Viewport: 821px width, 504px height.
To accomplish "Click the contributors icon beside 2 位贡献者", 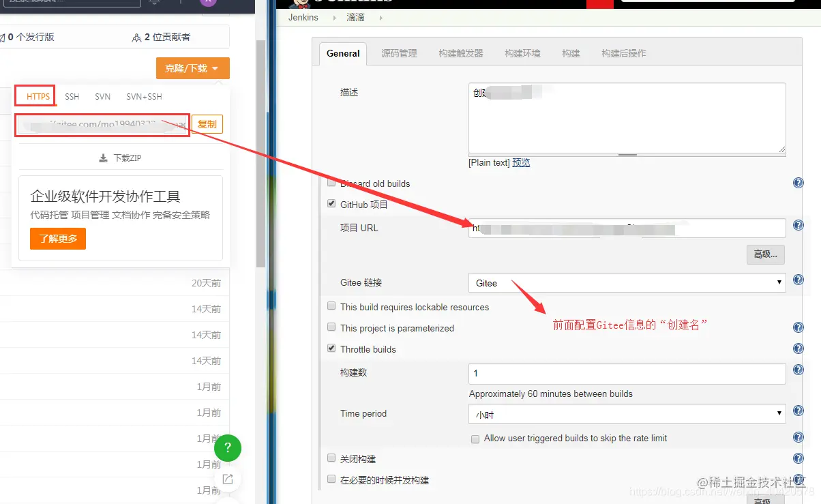I will 136,38.
